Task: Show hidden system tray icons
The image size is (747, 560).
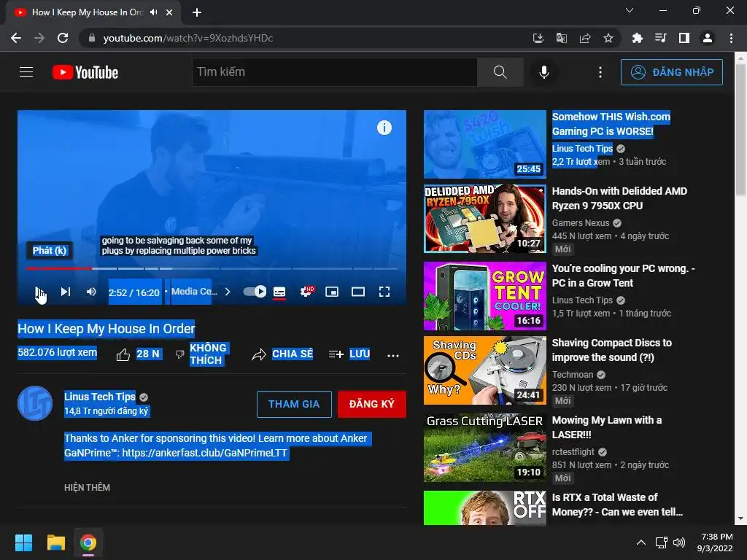Action: (x=640, y=542)
